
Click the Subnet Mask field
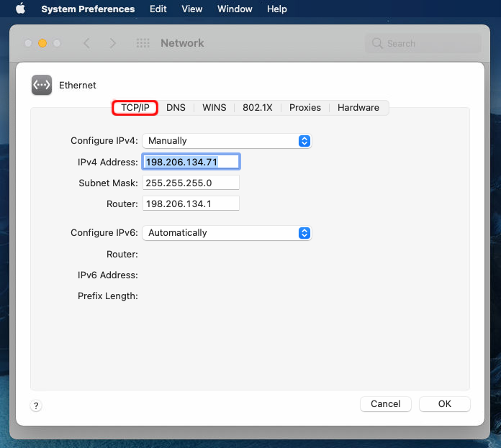pyautogui.click(x=191, y=183)
